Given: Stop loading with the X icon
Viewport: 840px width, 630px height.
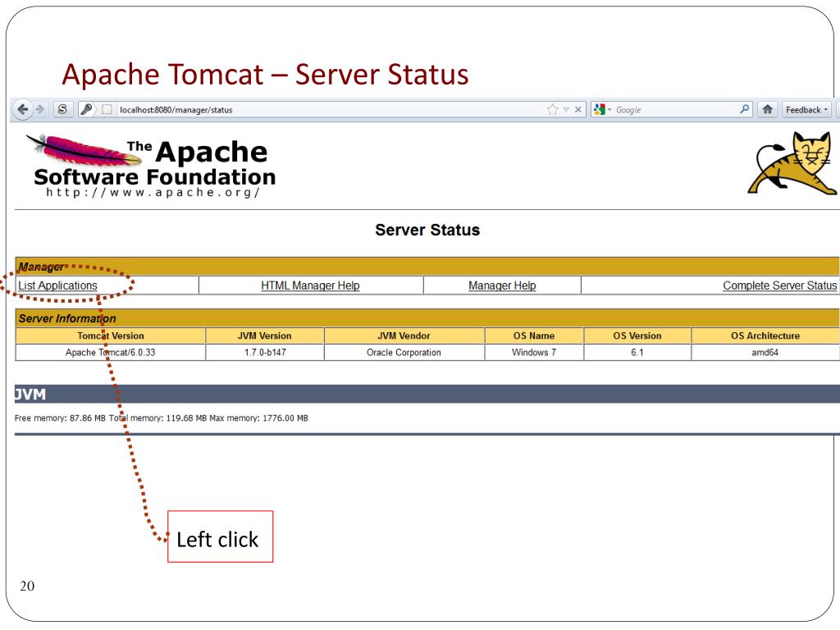Looking at the screenshot, I should [578, 109].
